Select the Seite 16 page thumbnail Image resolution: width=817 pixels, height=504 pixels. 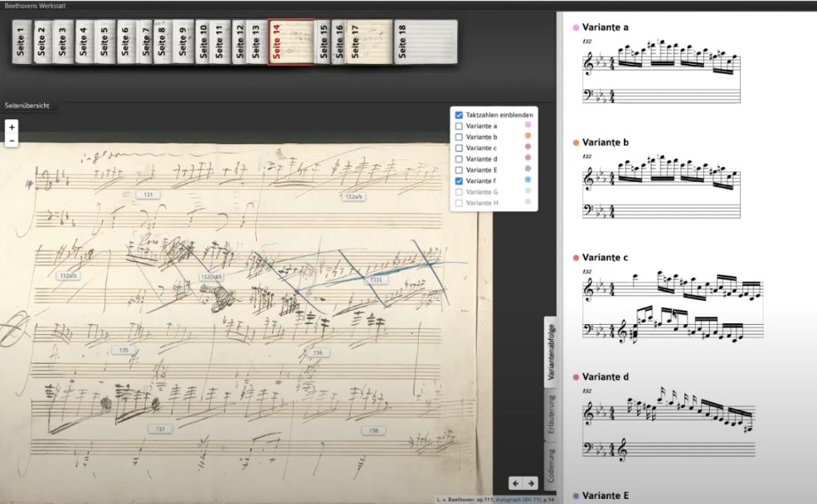338,42
